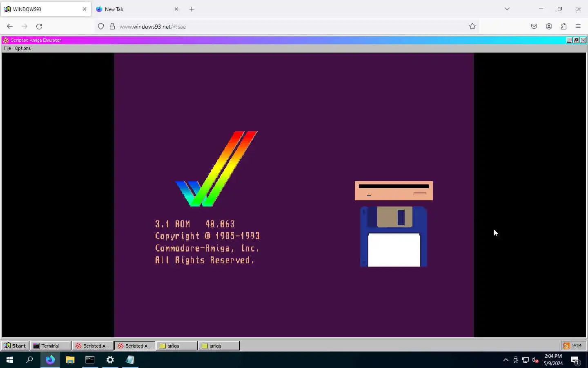Reload the current page
The width and height of the screenshot is (588, 368).
(39, 27)
